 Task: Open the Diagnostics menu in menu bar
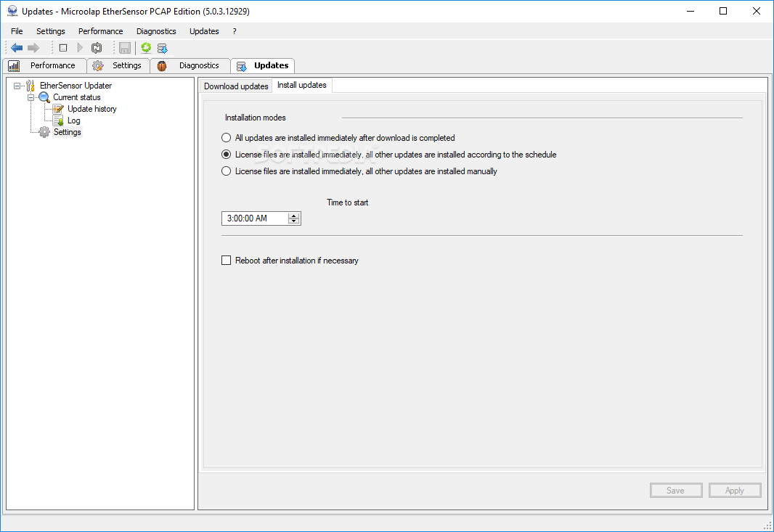pos(156,31)
